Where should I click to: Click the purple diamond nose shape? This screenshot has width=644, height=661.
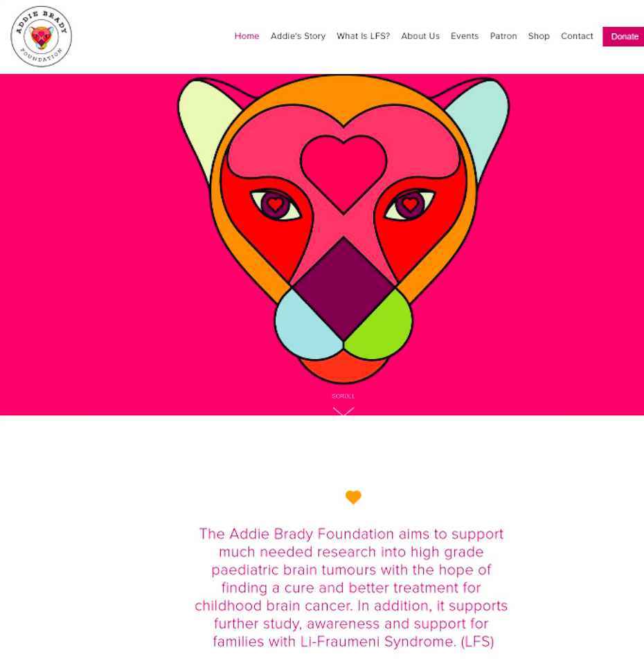point(343,289)
